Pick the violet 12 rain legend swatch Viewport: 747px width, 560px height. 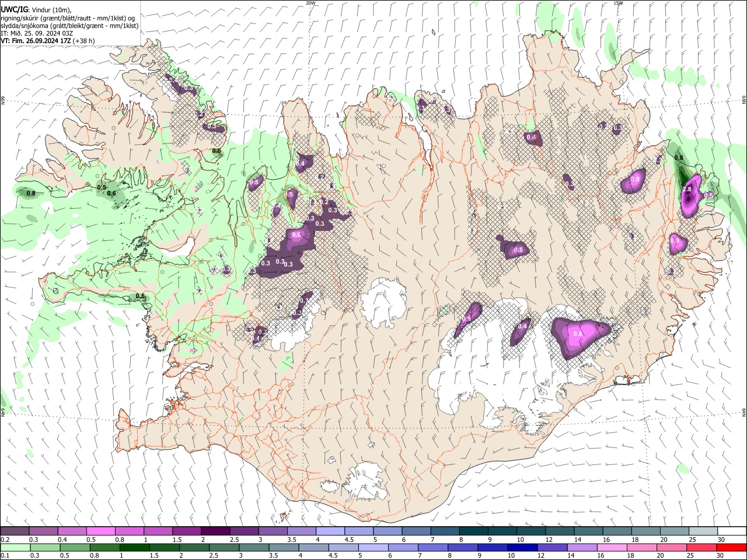coord(551,547)
